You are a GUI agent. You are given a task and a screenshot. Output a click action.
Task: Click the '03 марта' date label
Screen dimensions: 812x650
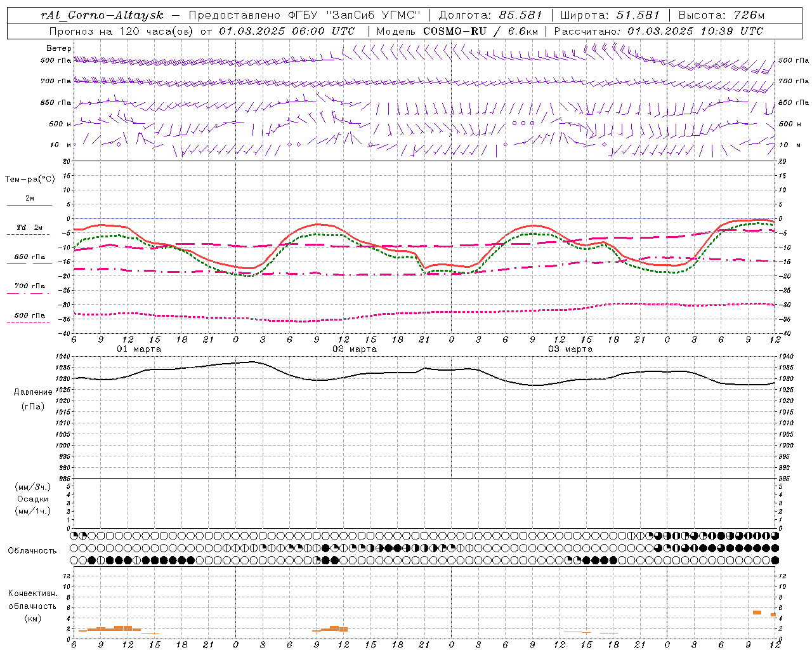pos(570,349)
